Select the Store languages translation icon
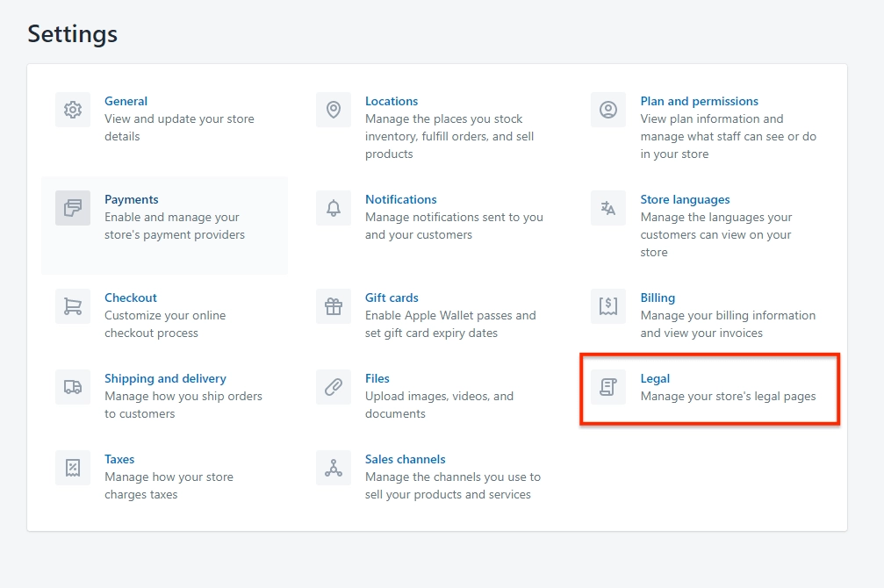Image resolution: width=884 pixels, height=588 pixels. [607, 208]
